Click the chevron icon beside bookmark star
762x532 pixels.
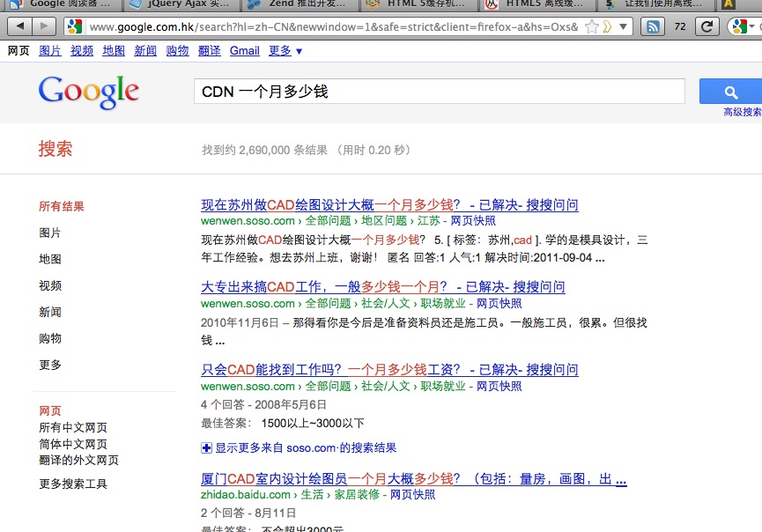click(607, 26)
